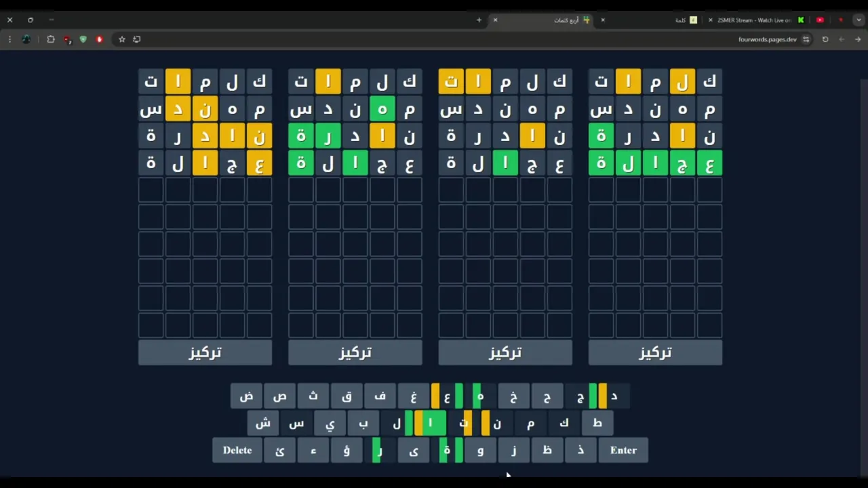Tap the ر key on the on-screen keyboard
The width and height of the screenshot is (868, 488).
[380, 451]
